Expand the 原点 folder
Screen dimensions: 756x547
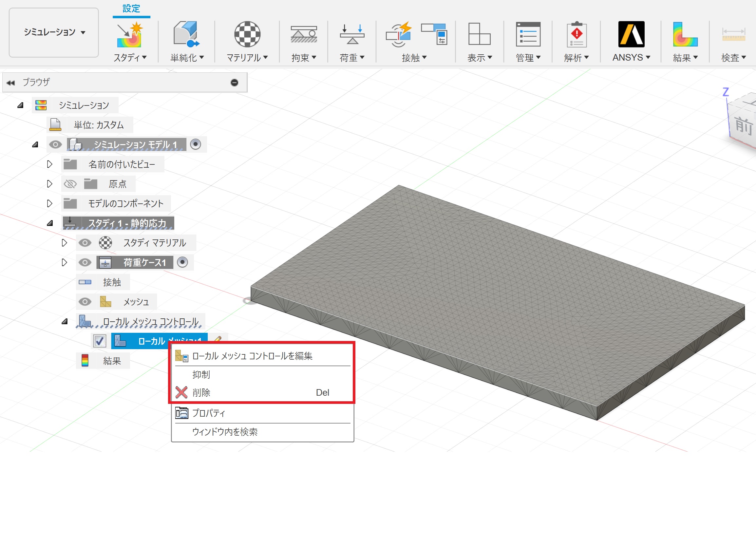click(50, 184)
